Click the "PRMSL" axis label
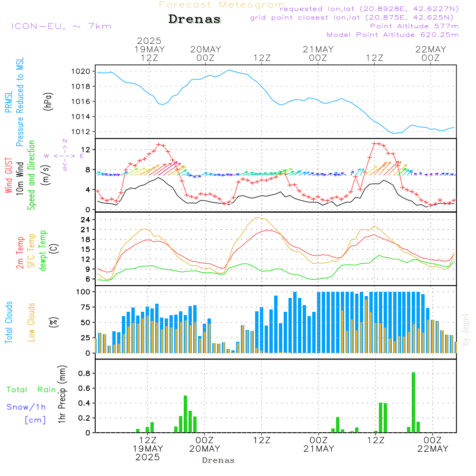Image resolution: width=476 pixels, height=476 pixels. 9,102
